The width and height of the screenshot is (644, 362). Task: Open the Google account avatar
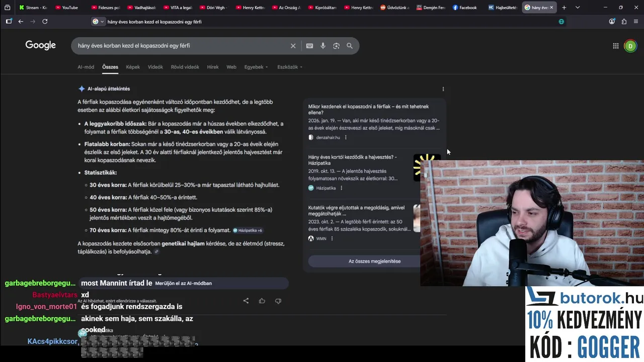click(630, 46)
